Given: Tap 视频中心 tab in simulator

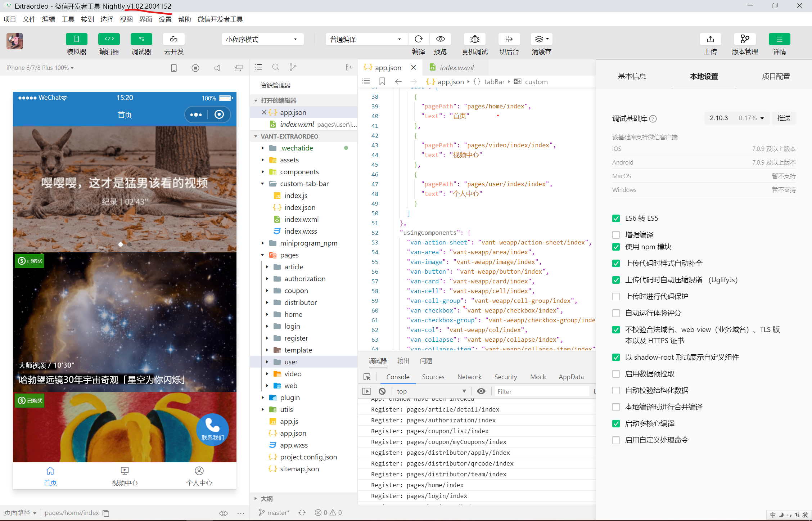Looking at the screenshot, I should click(x=125, y=476).
